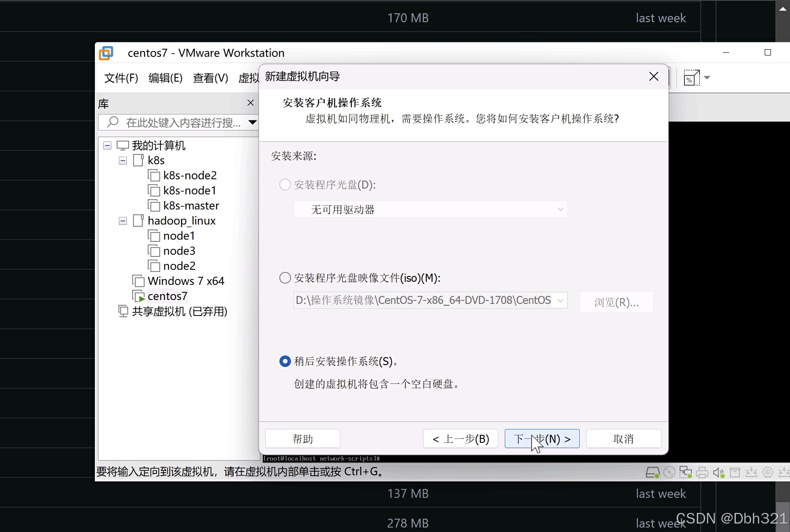Go back with 上一步(B) button

tap(460, 439)
